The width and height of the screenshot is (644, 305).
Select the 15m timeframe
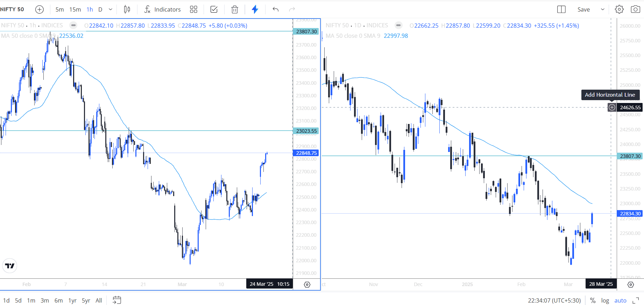[75, 9]
